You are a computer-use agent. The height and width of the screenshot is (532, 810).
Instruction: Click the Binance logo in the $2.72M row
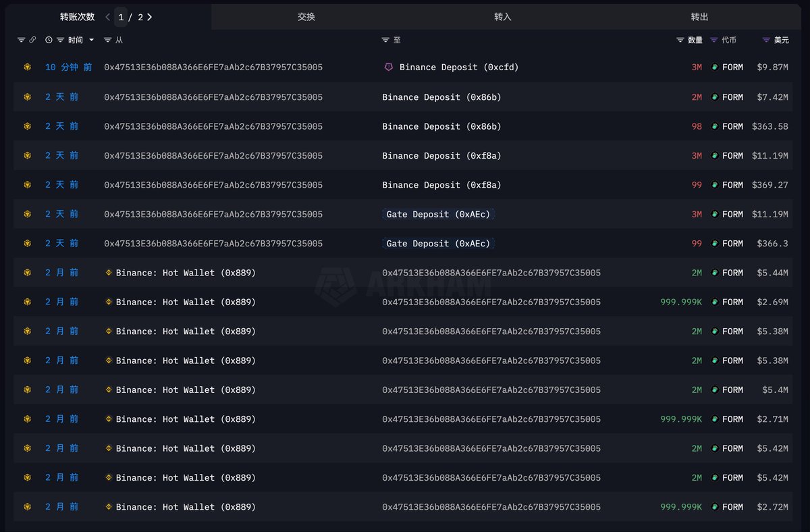(109, 507)
